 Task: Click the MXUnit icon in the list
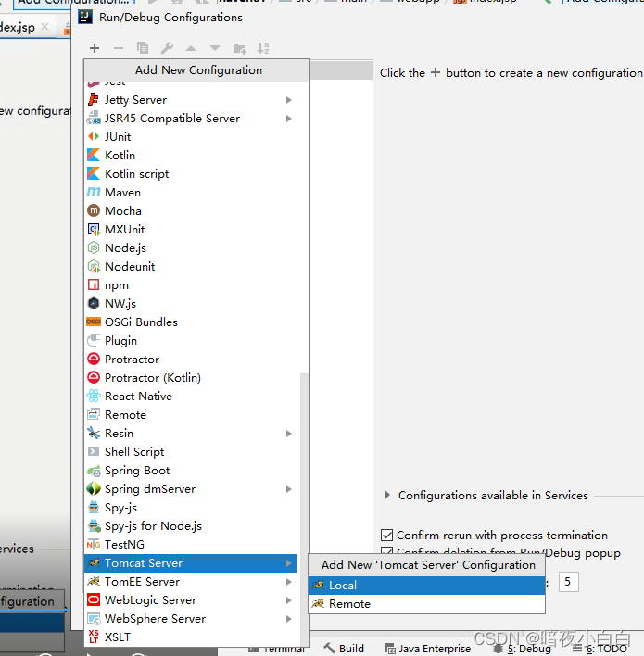click(94, 229)
